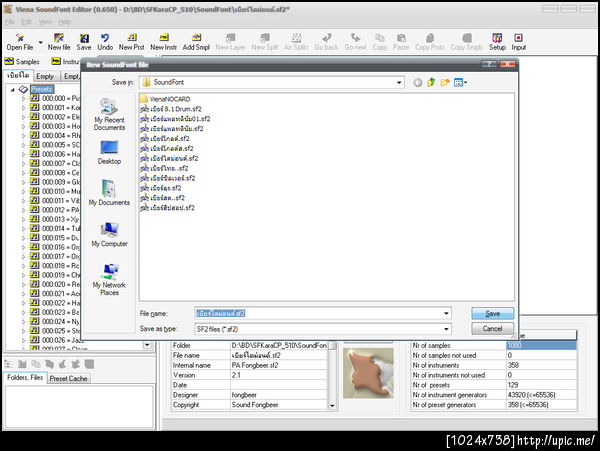Click the Paste toolbar icon

401,42
